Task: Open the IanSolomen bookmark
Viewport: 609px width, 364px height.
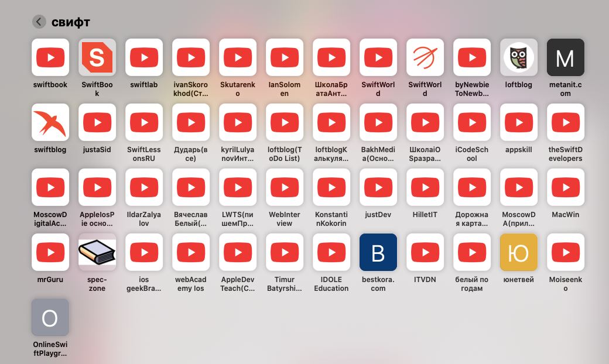Action: [x=285, y=57]
